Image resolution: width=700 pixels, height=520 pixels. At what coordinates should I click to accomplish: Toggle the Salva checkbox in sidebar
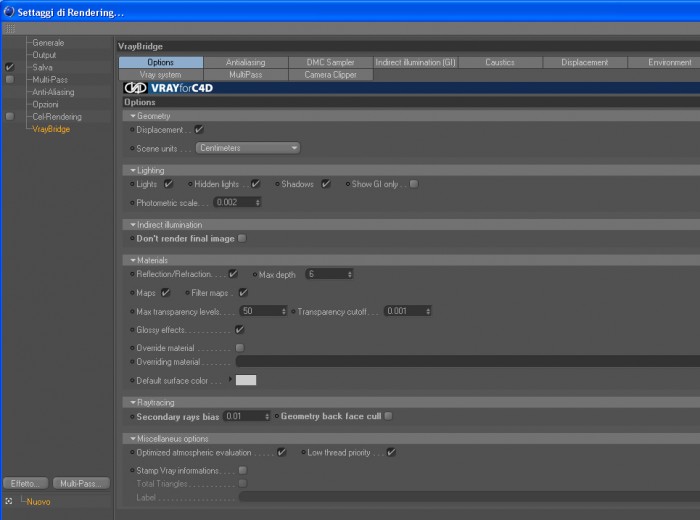tap(9, 67)
